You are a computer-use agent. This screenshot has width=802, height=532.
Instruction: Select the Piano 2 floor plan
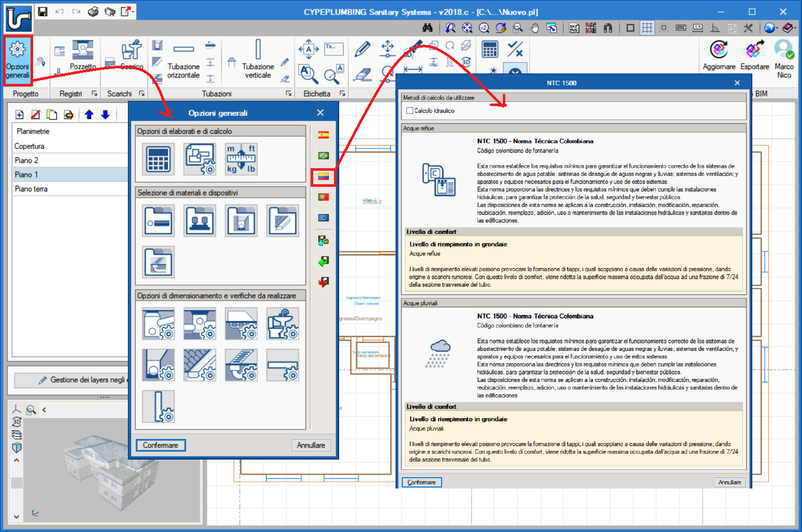70,160
